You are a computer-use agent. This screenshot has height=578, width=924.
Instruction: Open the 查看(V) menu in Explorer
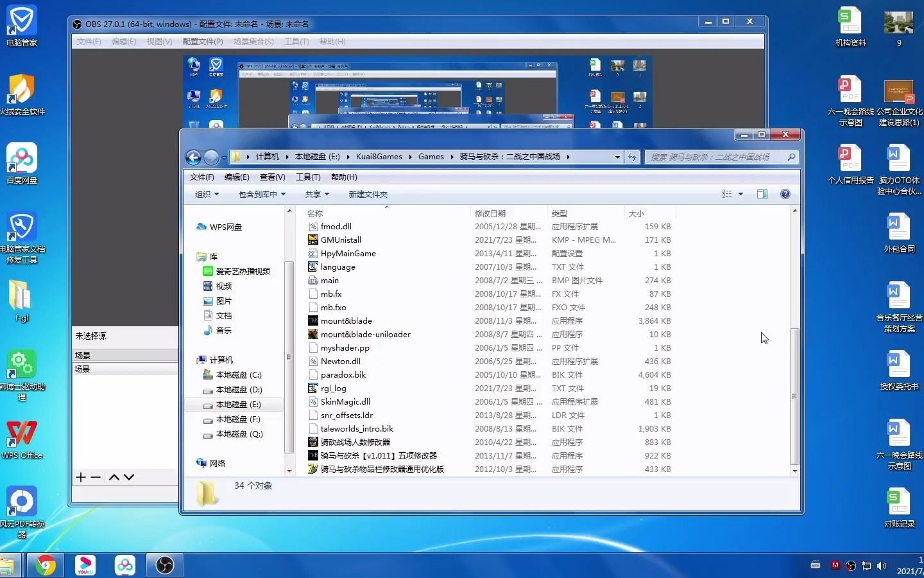pyautogui.click(x=272, y=177)
